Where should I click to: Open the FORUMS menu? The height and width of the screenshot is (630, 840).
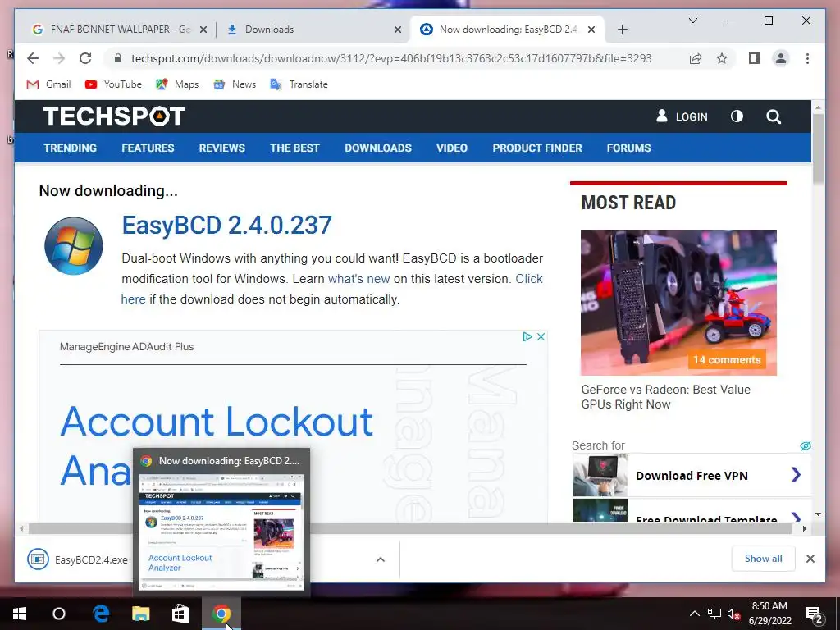pyautogui.click(x=629, y=148)
